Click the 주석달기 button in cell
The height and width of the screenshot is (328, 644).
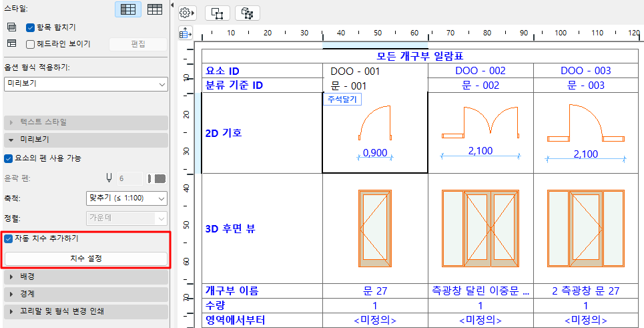click(x=342, y=99)
